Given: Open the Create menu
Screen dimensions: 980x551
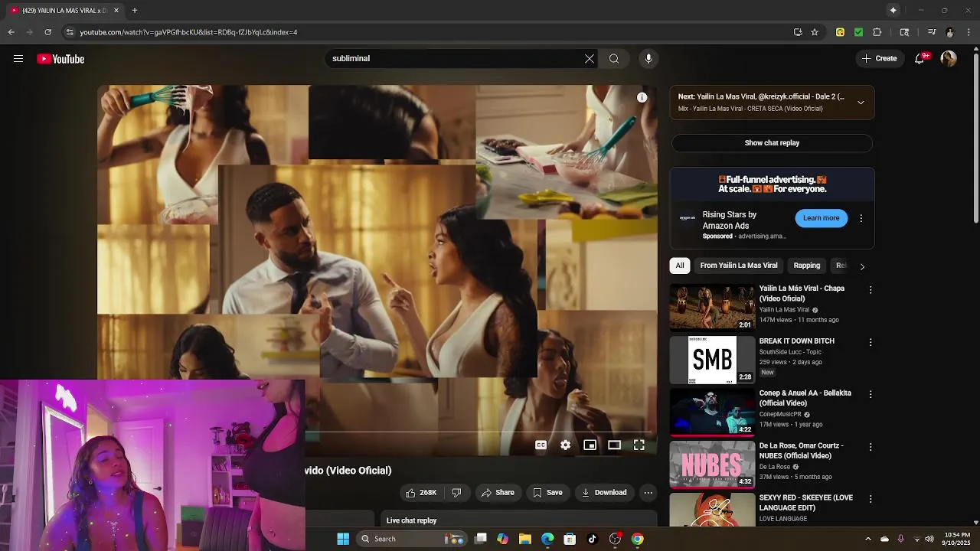Looking at the screenshot, I should (879, 59).
